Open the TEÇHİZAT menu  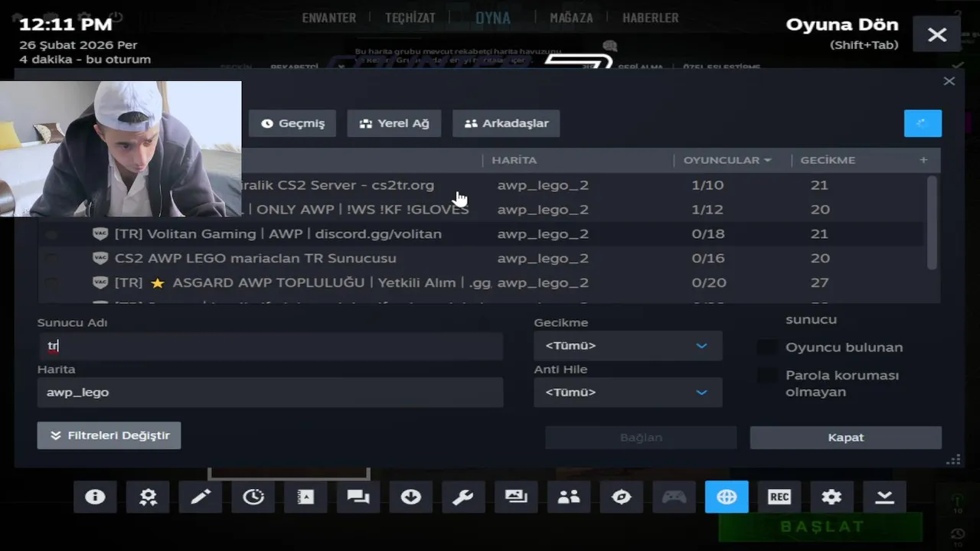coord(410,18)
